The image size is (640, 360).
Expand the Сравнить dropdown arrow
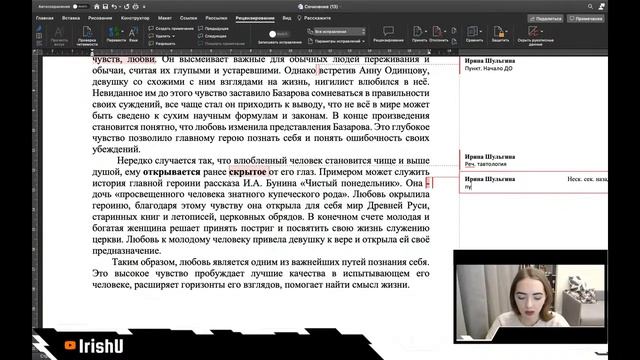481,32
